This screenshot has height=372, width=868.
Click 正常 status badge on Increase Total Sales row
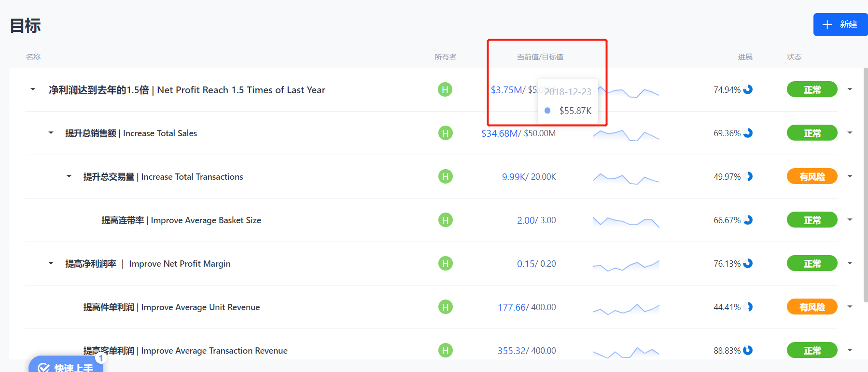812,133
